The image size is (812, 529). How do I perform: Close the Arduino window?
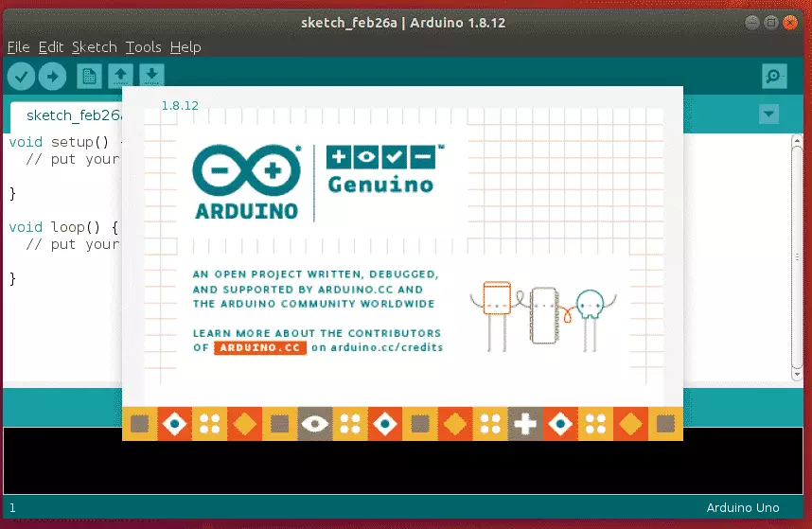click(x=790, y=23)
